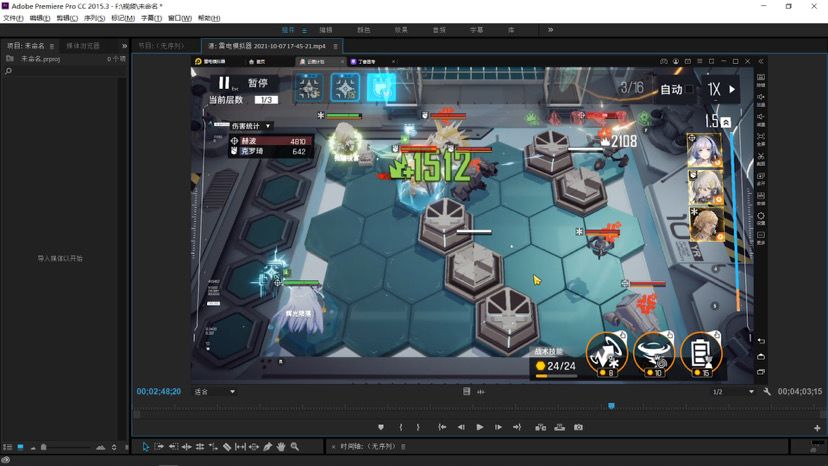Open the Edit menu
Screen dimensions: 828x466
[x=40, y=18]
